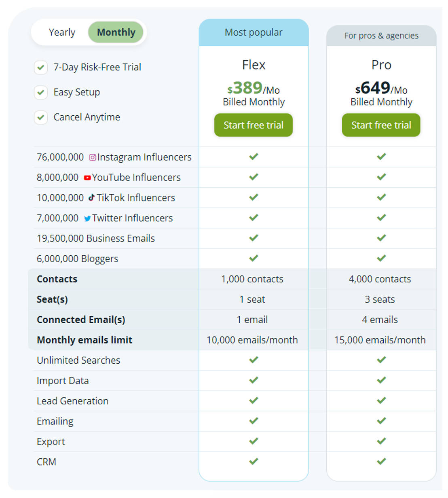Click the Flex checkmark for Lead Generation
The width and height of the screenshot is (448, 498).
tap(254, 401)
